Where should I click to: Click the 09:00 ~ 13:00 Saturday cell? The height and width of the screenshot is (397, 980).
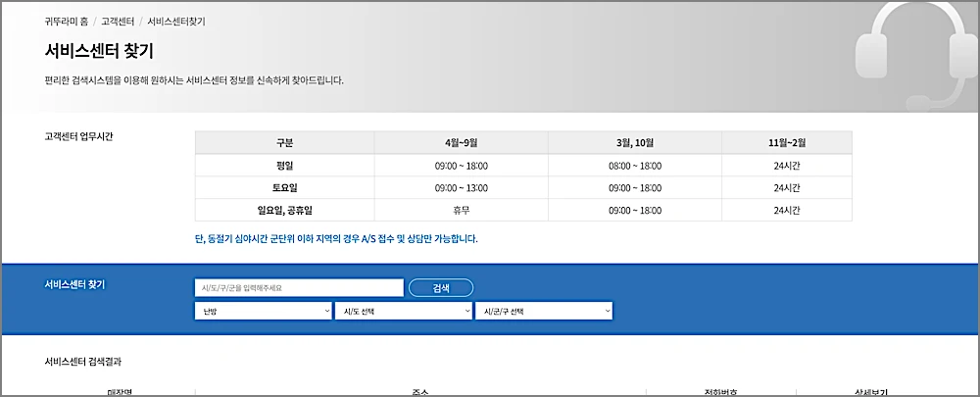pyautogui.click(x=462, y=187)
